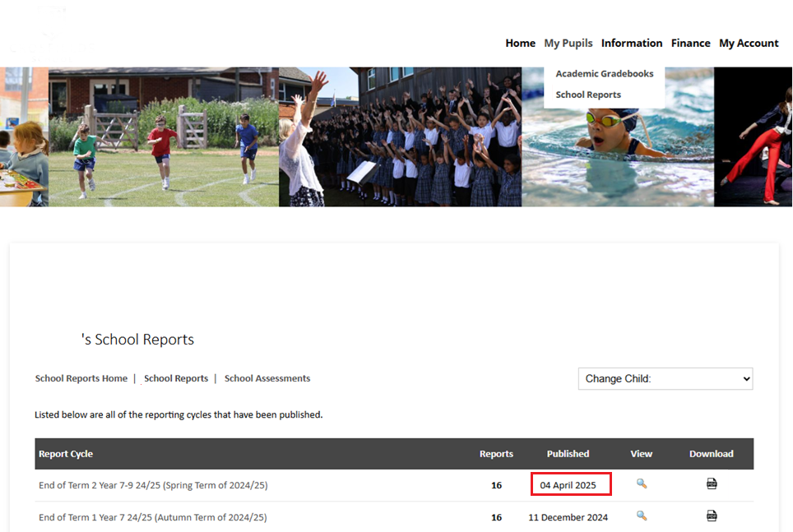Click the School Reports link beside School Reports Home
The width and height of the screenshot is (793, 532).
176,379
